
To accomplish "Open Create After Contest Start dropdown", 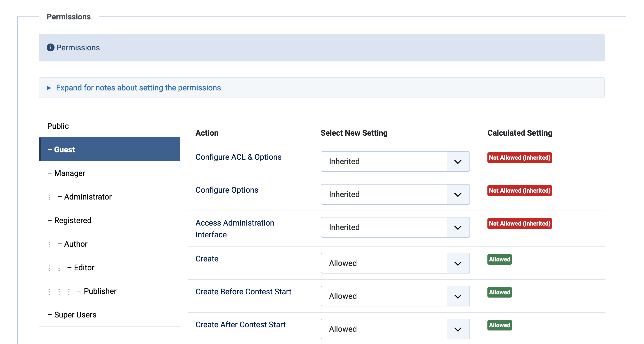I will click(x=395, y=329).
